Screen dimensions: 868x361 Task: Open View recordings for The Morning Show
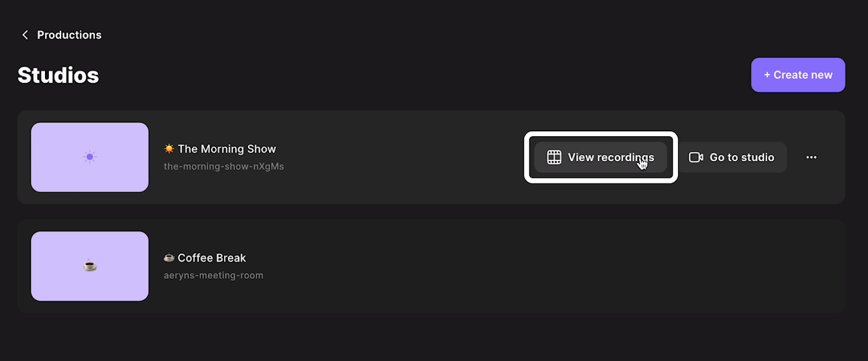601,157
